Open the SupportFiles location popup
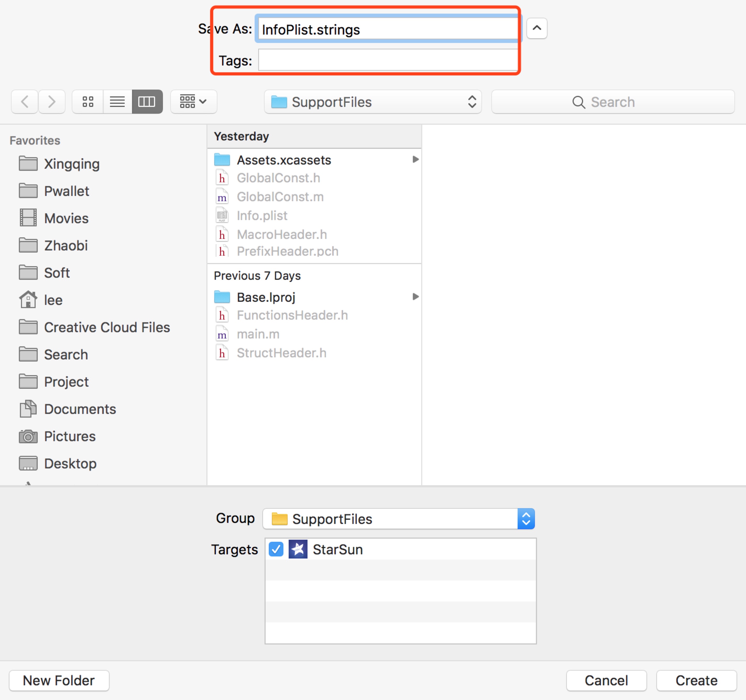Screen dimensions: 746x700 click(372, 102)
